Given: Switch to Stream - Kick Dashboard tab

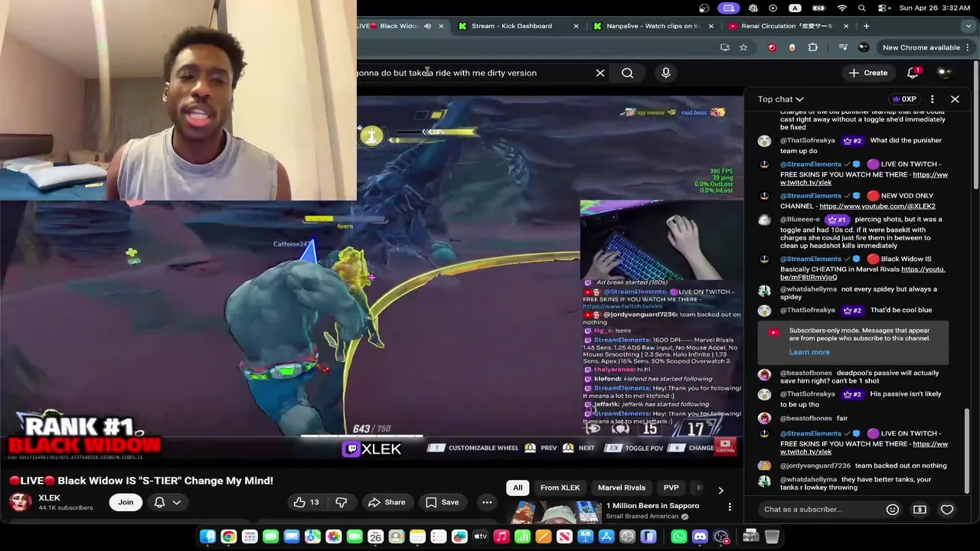Looking at the screenshot, I should [511, 26].
